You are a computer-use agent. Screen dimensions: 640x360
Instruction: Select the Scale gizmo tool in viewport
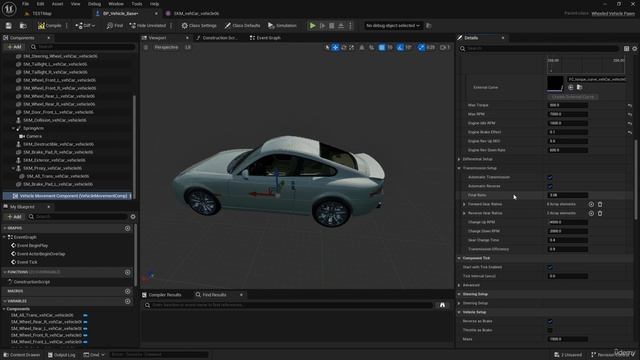[351, 47]
